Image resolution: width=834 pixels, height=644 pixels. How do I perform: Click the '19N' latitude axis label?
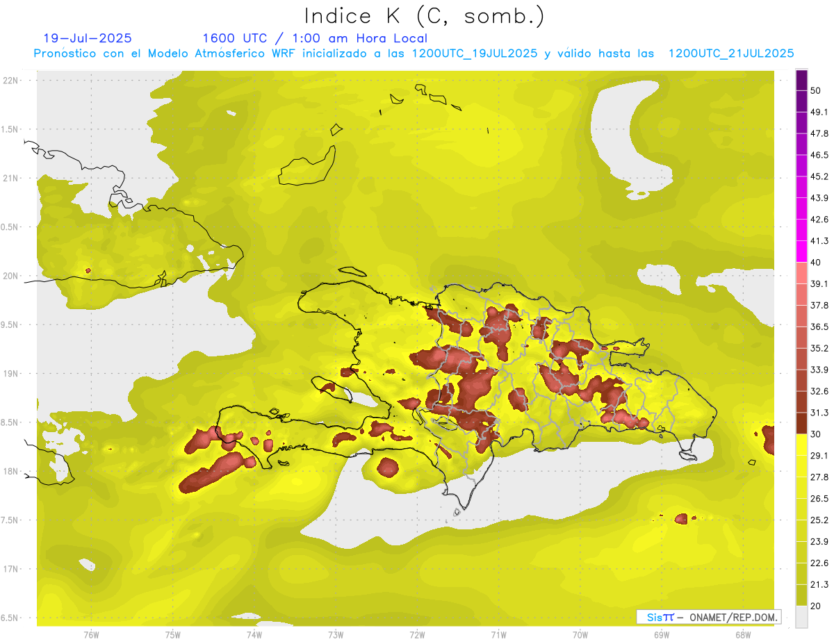click(10, 374)
